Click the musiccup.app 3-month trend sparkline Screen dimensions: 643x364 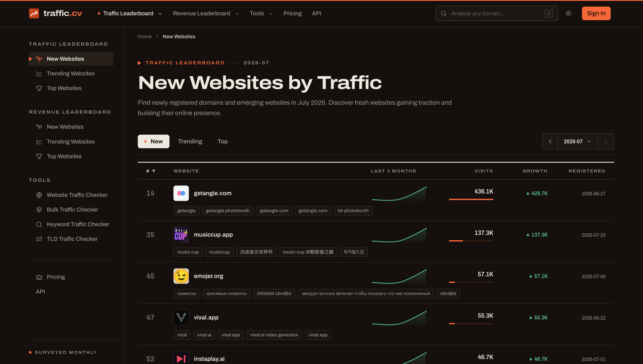(x=399, y=235)
